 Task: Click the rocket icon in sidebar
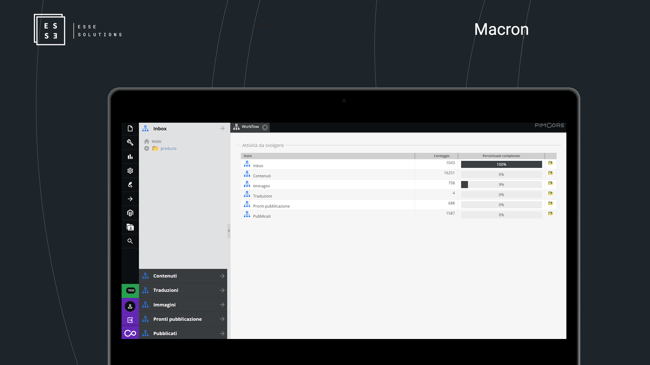pyautogui.click(x=130, y=185)
